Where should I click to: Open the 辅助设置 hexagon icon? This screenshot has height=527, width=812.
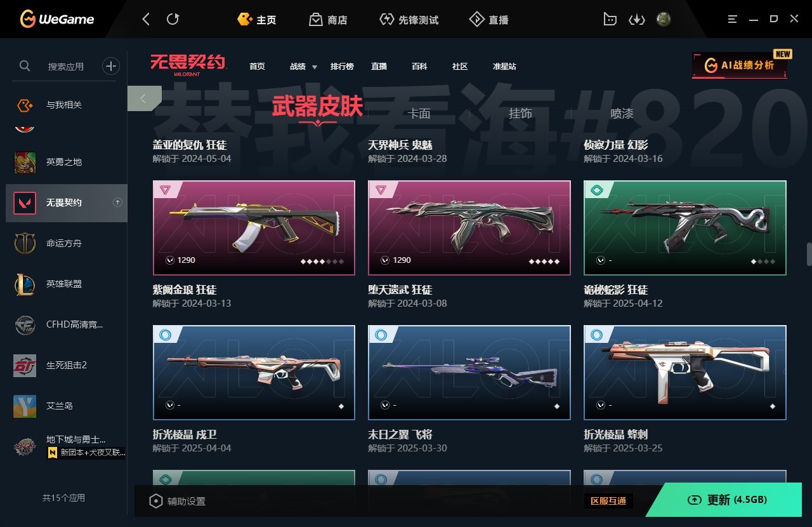click(x=155, y=501)
